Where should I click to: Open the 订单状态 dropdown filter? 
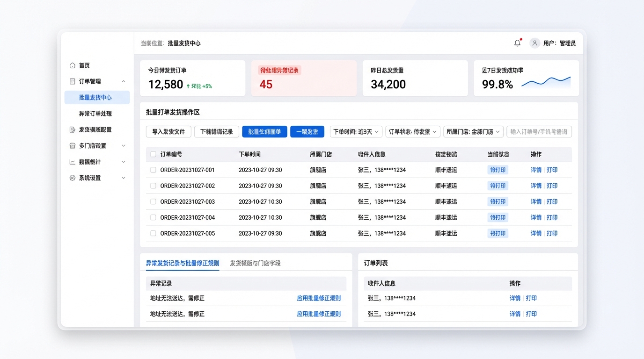tap(413, 132)
